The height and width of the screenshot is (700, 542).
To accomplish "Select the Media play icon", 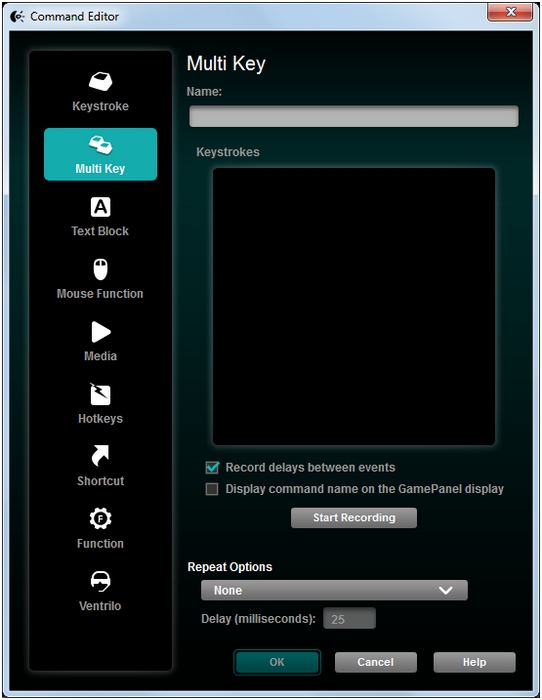I will pos(101,332).
